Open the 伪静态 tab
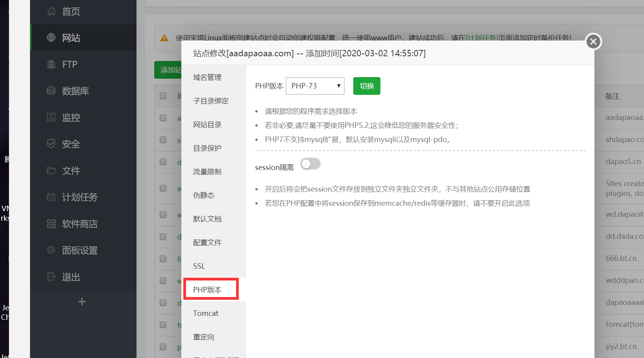This screenshot has width=644, height=358. click(204, 196)
